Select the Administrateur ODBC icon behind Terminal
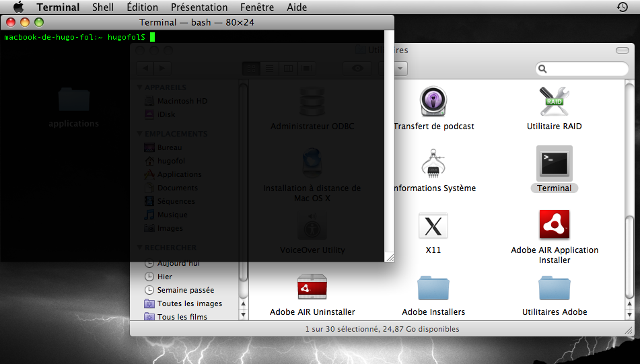This screenshot has width=640, height=364. click(x=312, y=102)
